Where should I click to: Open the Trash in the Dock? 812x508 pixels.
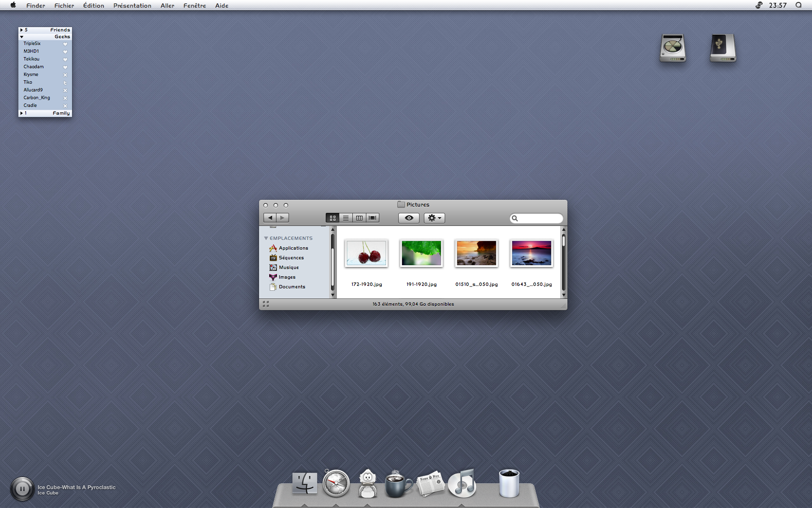click(509, 483)
